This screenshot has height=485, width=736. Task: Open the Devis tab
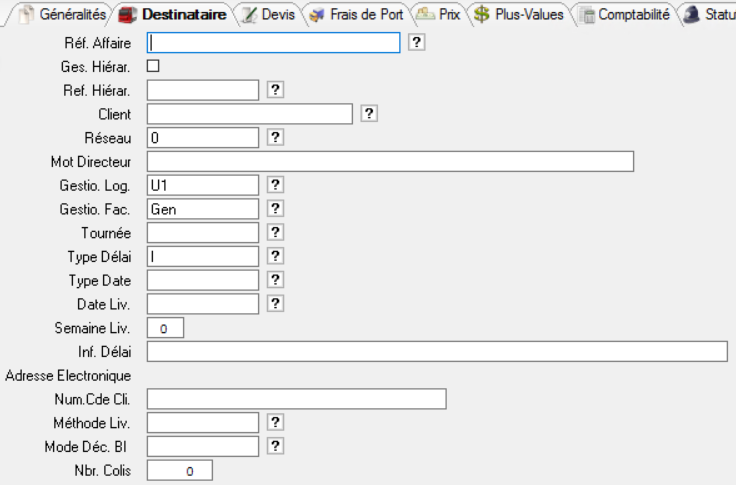[268, 15]
